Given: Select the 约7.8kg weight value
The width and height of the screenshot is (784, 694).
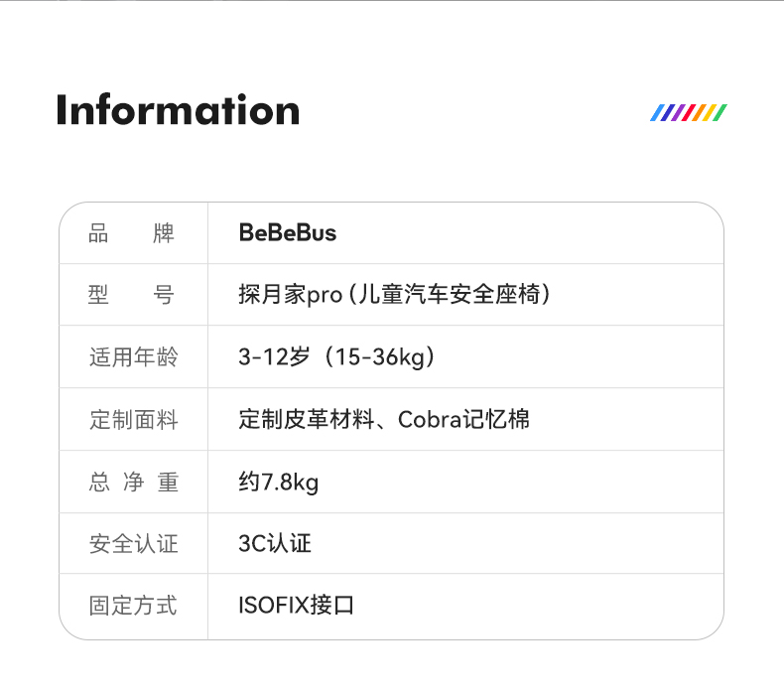Looking at the screenshot, I should pyautogui.click(x=279, y=483).
